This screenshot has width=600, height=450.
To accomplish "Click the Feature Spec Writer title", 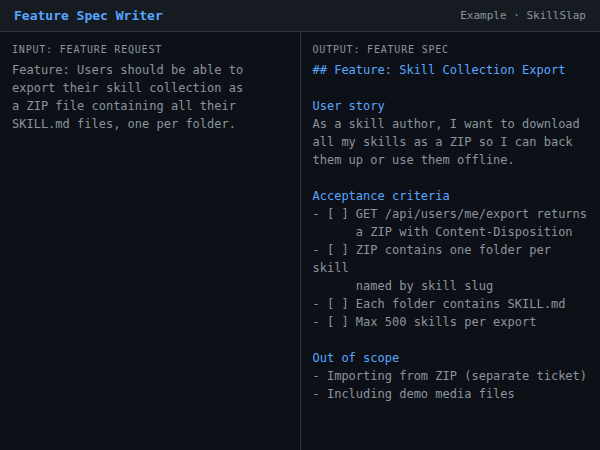I will click(88, 16).
